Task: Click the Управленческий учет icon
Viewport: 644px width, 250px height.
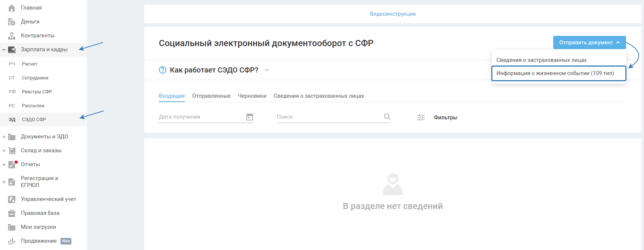Action: [x=12, y=199]
